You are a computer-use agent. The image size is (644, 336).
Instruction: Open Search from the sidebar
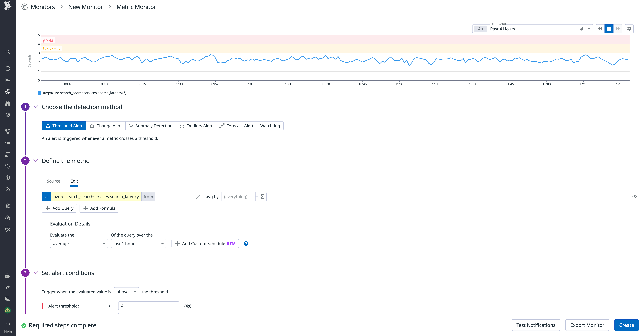click(7, 52)
